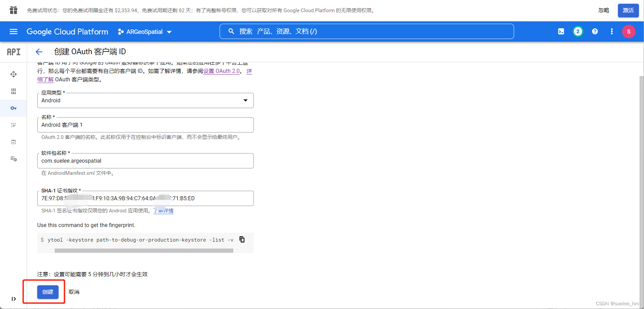Click the Google Cloud Platform logo
The height and width of the screenshot is (309, 644).
point(67,32)
